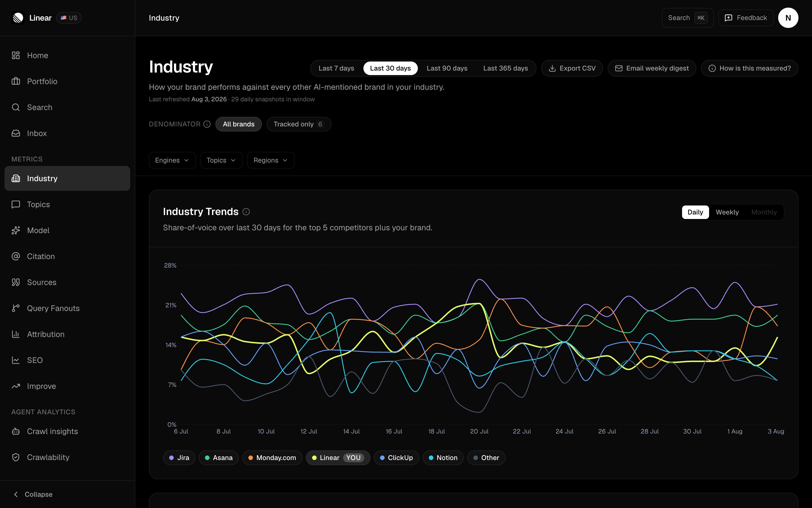This screenshot has height=508, width=812.
Task: Open Topics page label in sidebar
Action: pyautogui.click(x=38, y=204)
